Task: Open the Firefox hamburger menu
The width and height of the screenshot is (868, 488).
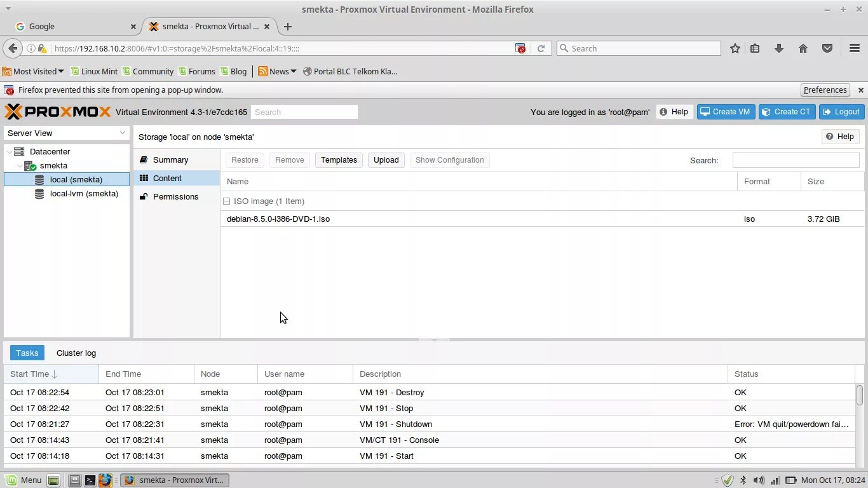Action: point(855,48)
